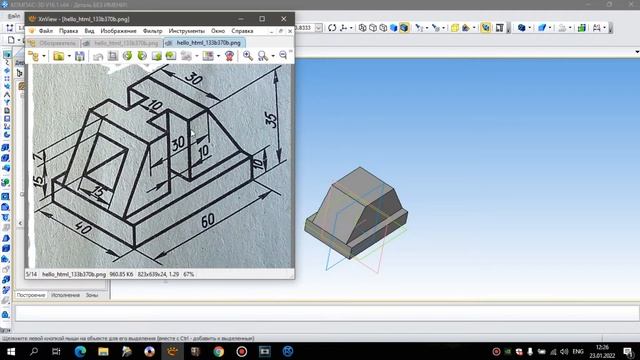Select the shaded with edges display icon

(404, 28)
